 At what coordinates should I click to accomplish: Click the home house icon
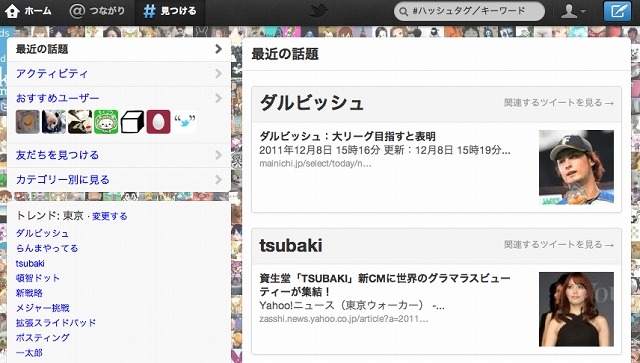[12, 11]
